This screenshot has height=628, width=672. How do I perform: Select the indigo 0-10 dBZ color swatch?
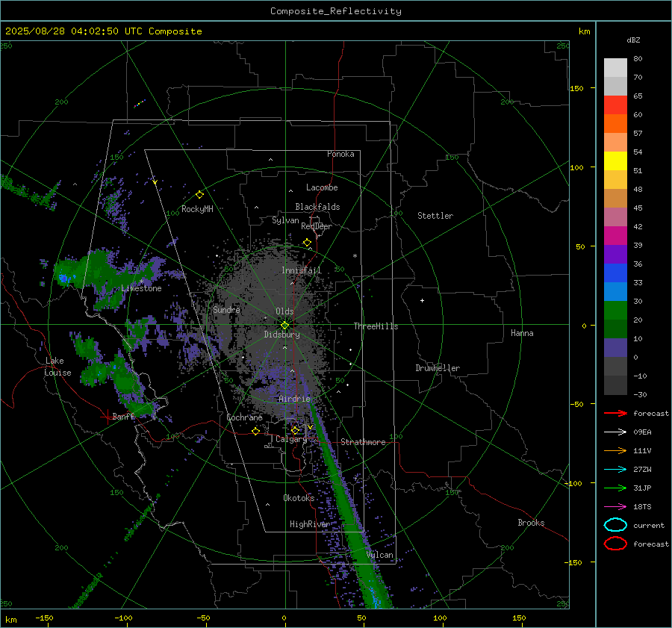point(615,348)
